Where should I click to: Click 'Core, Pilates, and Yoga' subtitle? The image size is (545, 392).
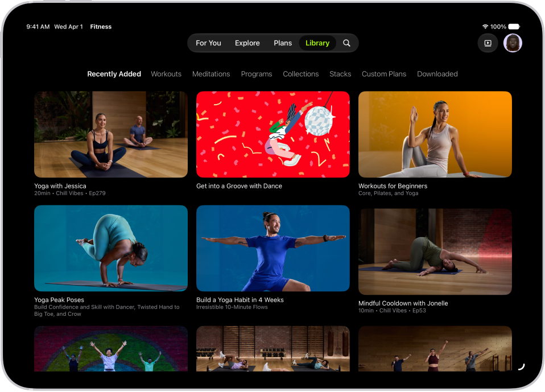[388, 193]
